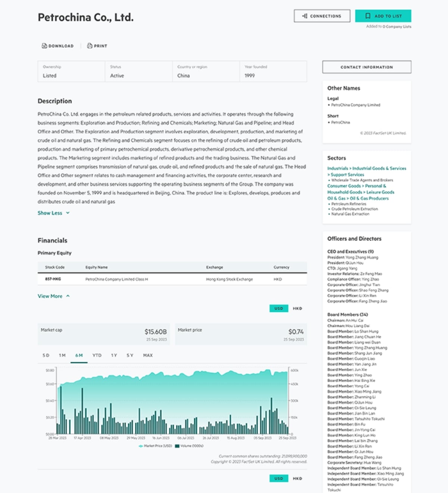Open Industrials > Industrial Goods & Services sector link

point(367,171)
